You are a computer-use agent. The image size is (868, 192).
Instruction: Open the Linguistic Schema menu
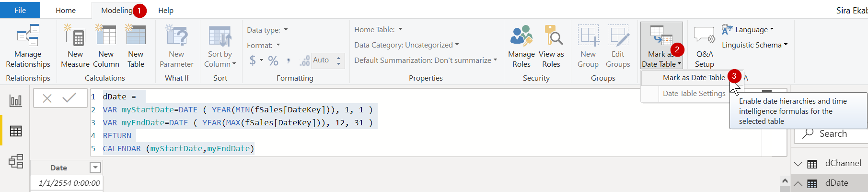pos(754,45)
